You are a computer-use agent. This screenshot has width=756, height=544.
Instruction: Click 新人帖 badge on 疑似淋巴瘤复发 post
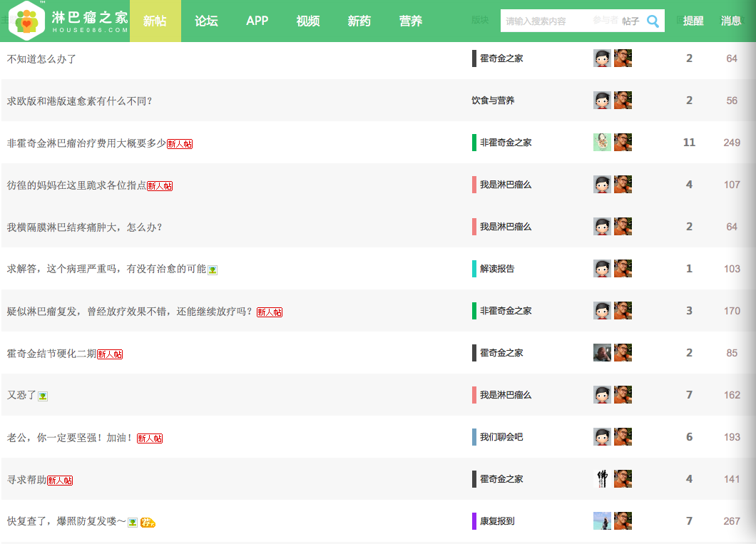pyautogui.click(x=270, y=312)
